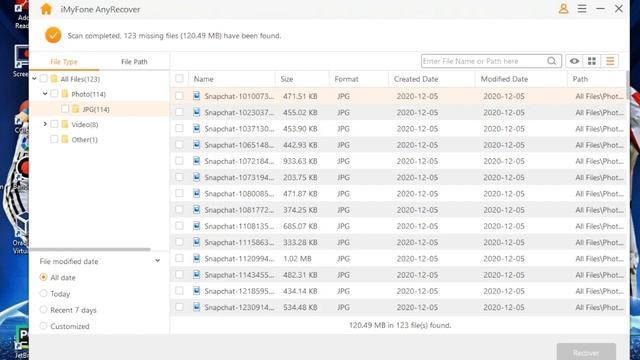Click the image icon of Snapchat-1065148 file
Image resolution: width=640 pixels, height=360 pixels.
tap(197, 144)
